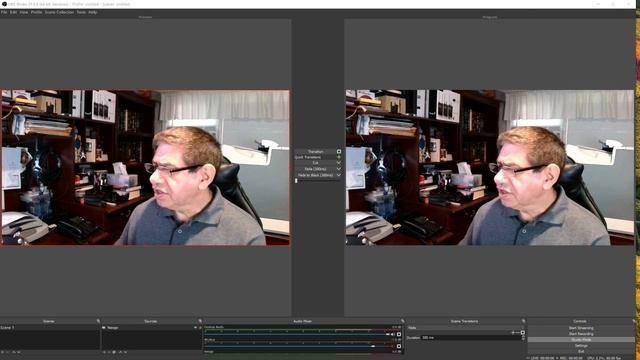Apply the Fade to Black (300ms) transition

[315, 175]
